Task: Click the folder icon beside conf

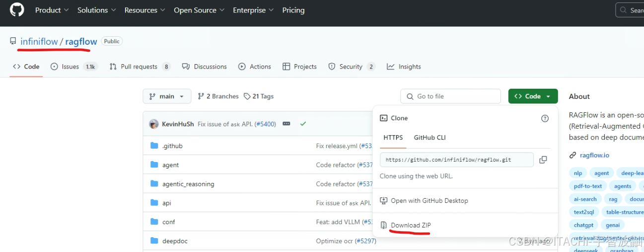Action: 154,222
